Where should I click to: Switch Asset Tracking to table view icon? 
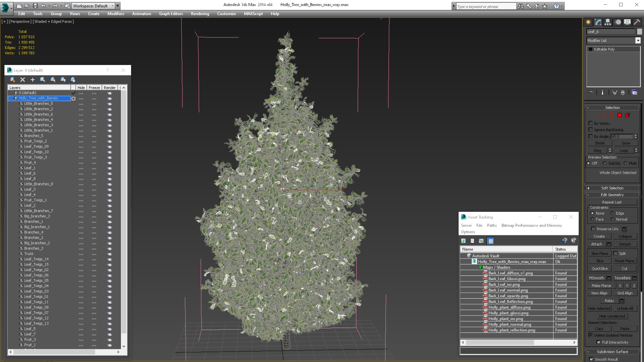491,241
